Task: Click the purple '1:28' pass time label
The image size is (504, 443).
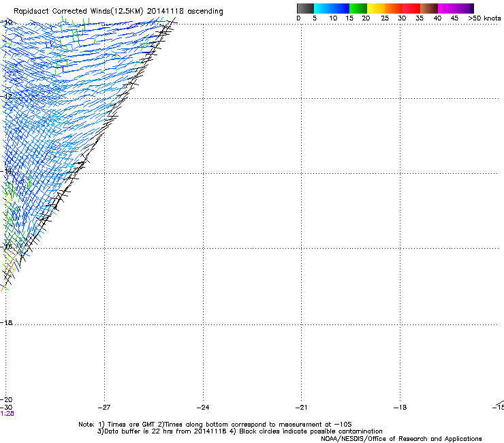Action: pyautogui.click(x=7, y=414)
